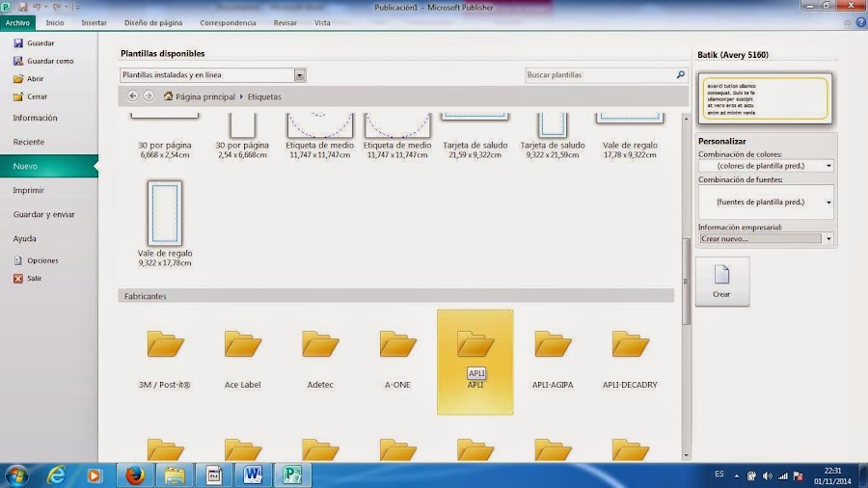
Task: Open Internet Explorer from the taskbar
Action: [56, 474]
